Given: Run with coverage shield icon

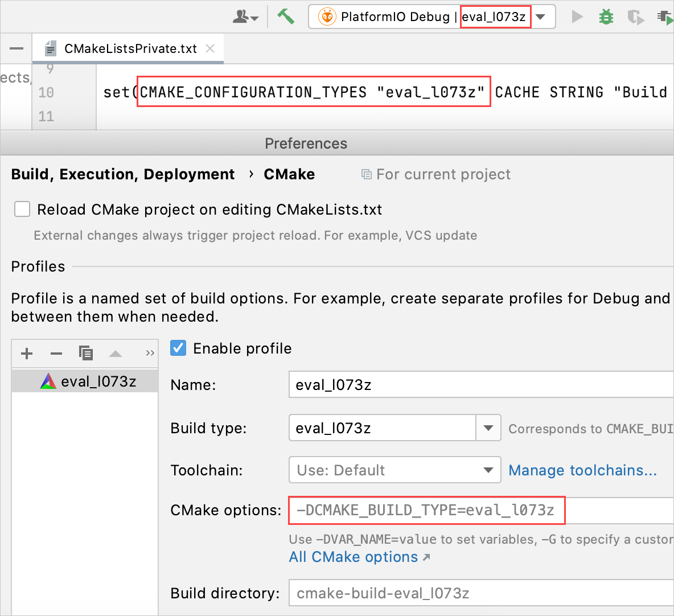Looking at the screenshot, I should point(635,17).
